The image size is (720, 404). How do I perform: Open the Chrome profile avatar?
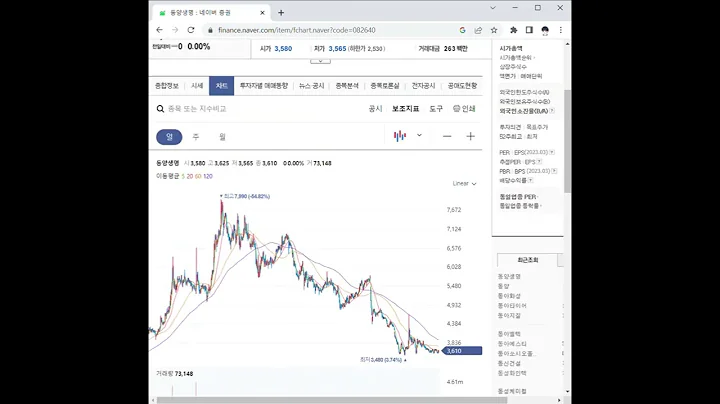pos(545,30)
